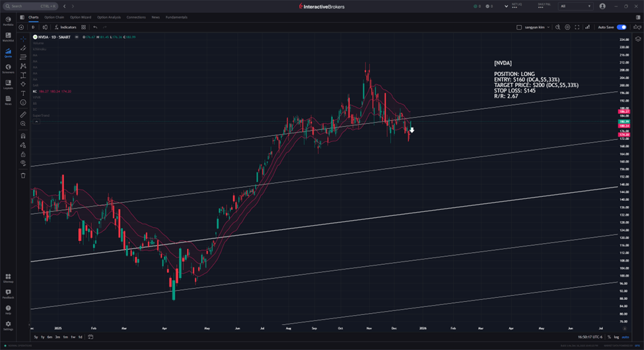Set the chart range to 3m
Viewport: 644px width, 350px height.
pyautogui.click(x=57, y=337)
